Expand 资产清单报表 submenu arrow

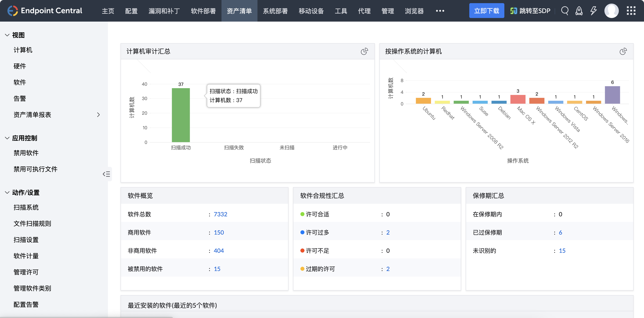98,115
